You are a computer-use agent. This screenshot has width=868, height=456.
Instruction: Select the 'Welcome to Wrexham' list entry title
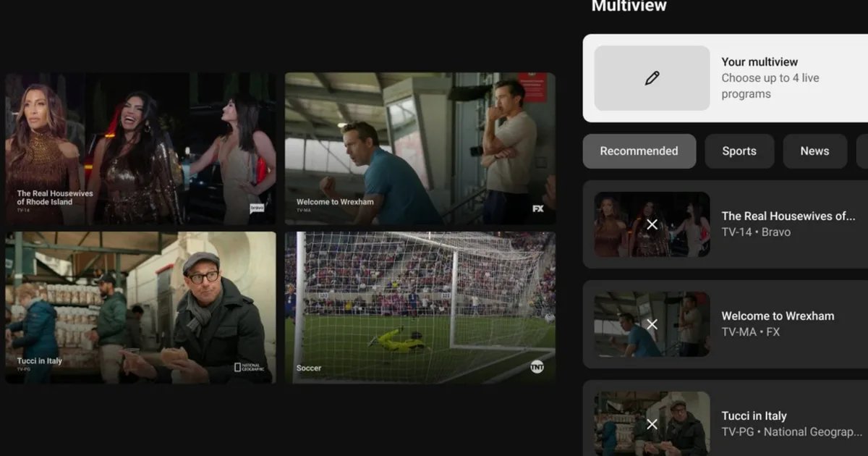coord(778,316)
